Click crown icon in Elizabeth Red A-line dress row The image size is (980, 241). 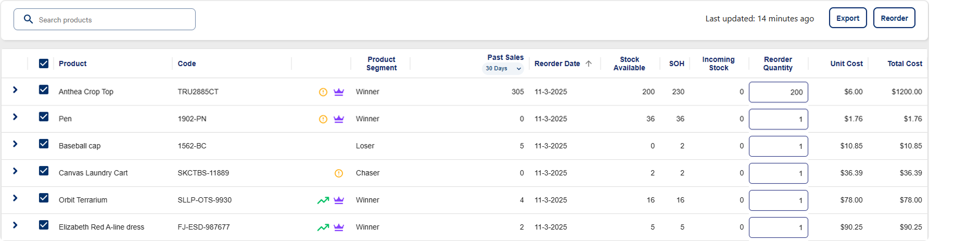tap(339, 227)
